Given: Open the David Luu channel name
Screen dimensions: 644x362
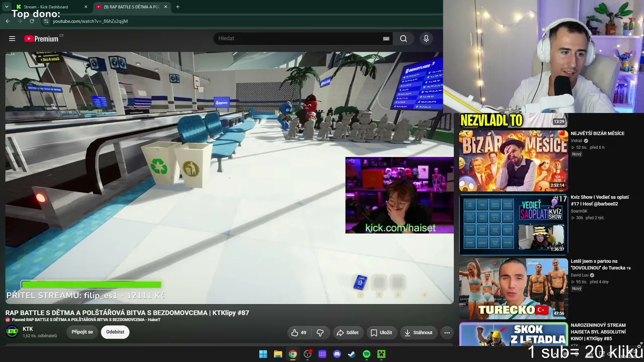Looking at the screenshot, I should click(x=579, y=275).
